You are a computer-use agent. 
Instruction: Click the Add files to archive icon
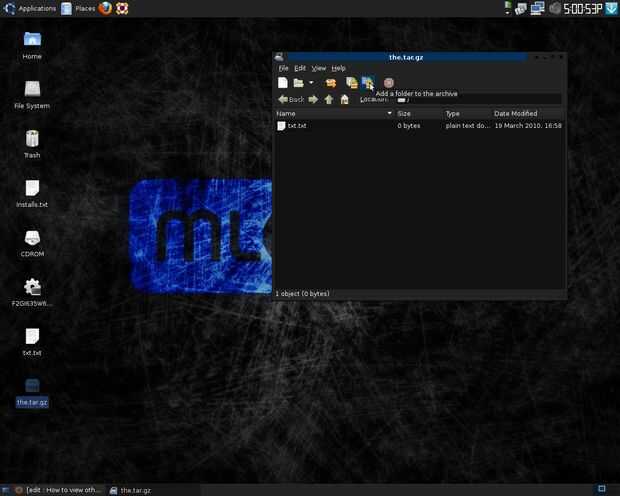tap(352, 83)
